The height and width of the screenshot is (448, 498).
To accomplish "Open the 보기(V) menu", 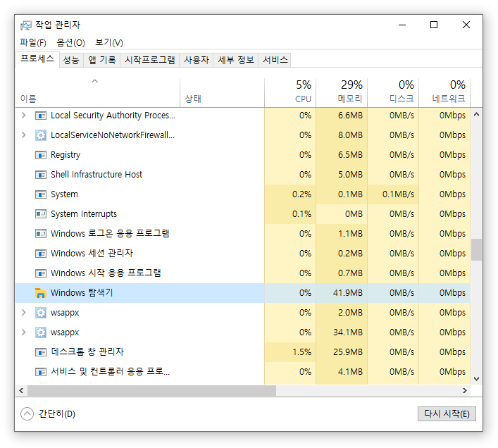I will coord(109,42).
